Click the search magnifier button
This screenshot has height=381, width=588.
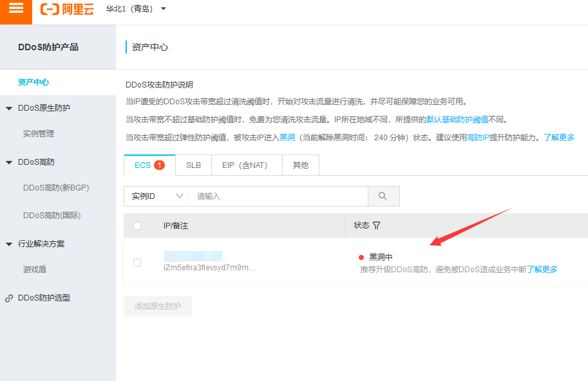383,196
